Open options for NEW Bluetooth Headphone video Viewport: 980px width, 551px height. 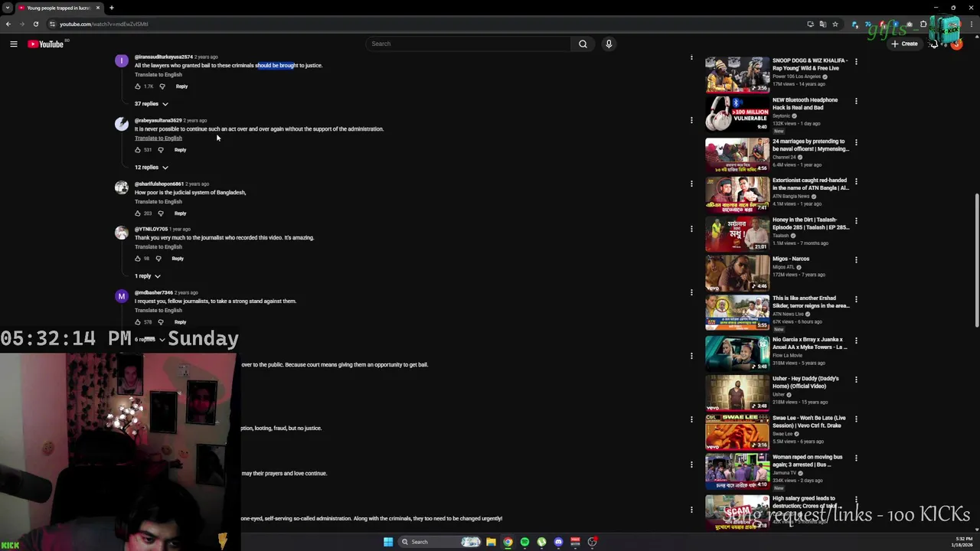pyautogui.click(x=856, y=100)
